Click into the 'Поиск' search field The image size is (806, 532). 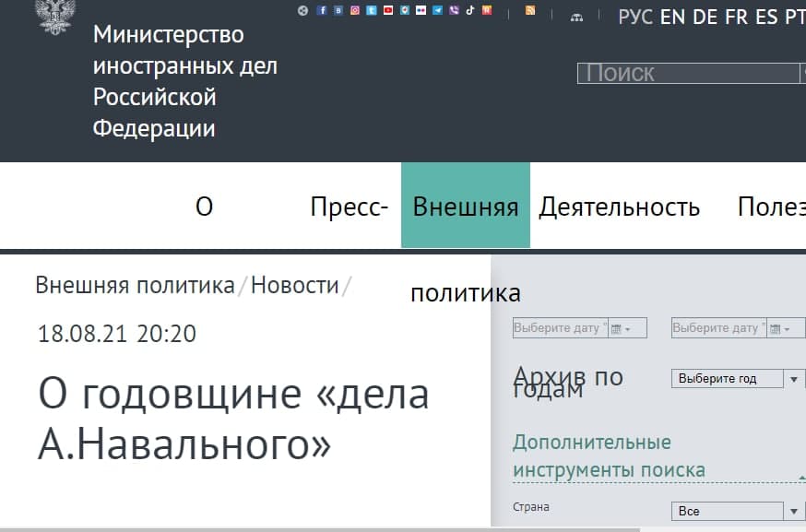687,73
